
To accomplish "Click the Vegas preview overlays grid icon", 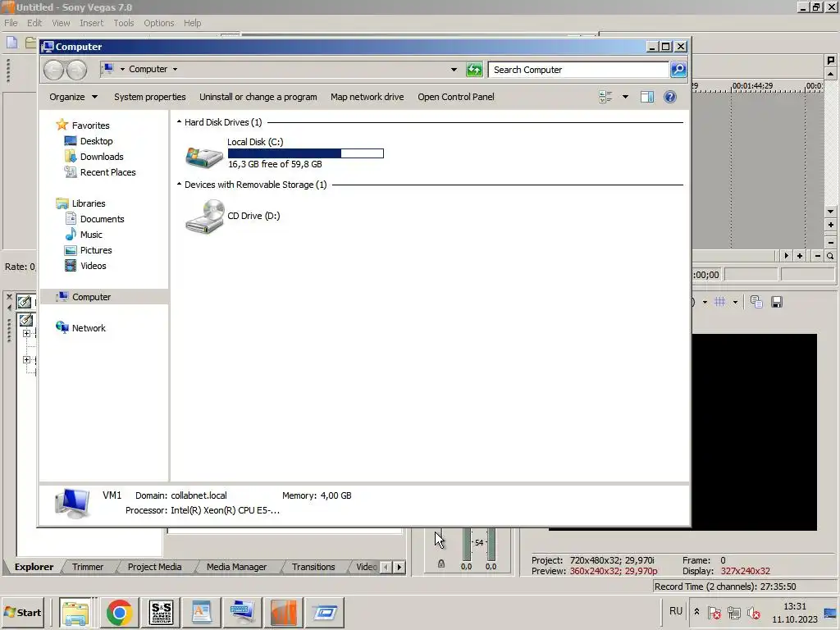I will click(720, 302).
